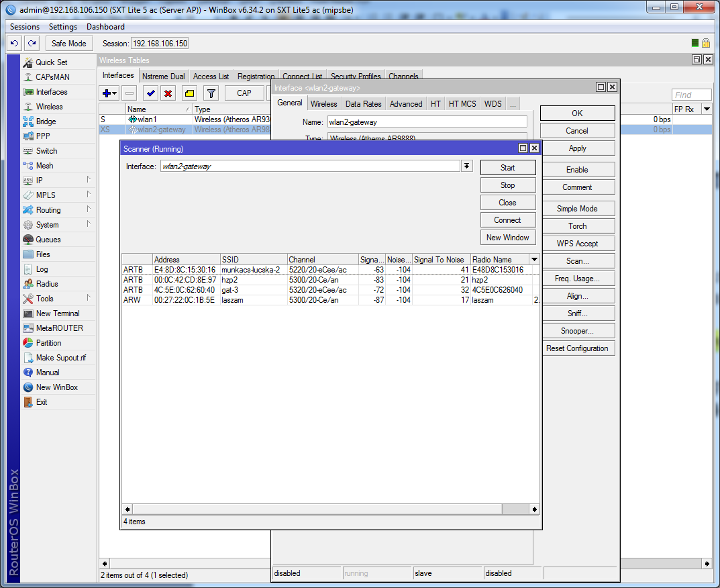
Task: Click the Undo arrow icon in toolbar
Action: [x=14, y=43]
